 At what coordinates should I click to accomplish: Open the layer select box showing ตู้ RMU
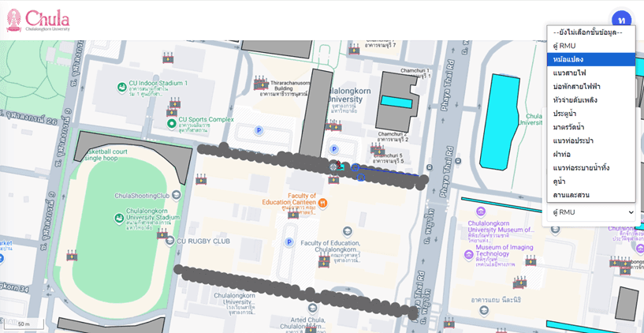pyautogui.click(x=591, y=212)
